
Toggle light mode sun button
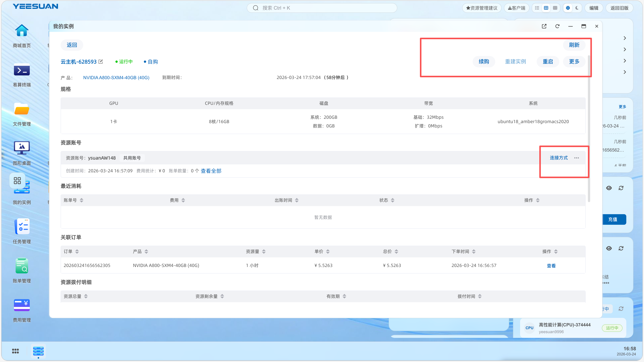[x=568, y=8]
